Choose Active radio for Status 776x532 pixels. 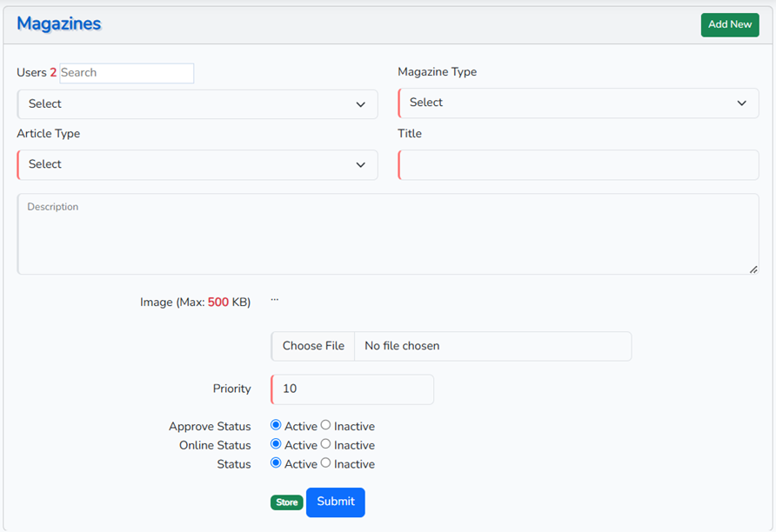276,463
